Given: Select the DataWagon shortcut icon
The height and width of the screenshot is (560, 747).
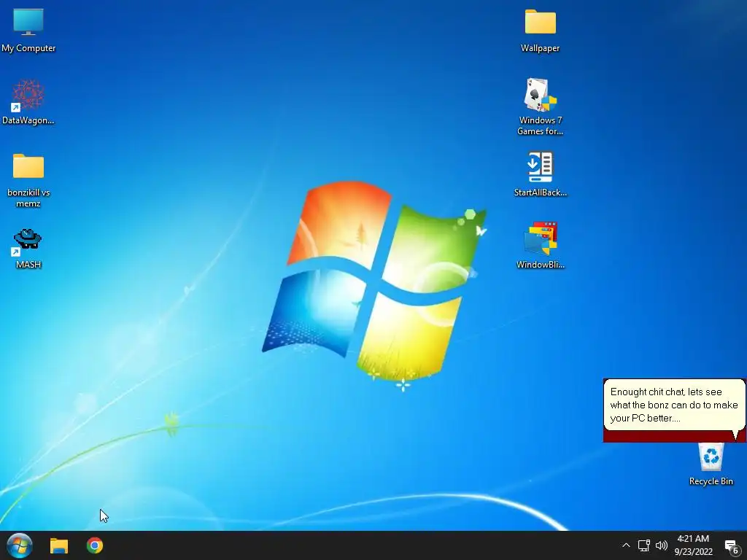Looking at the screenshot, I should (28, 95).
